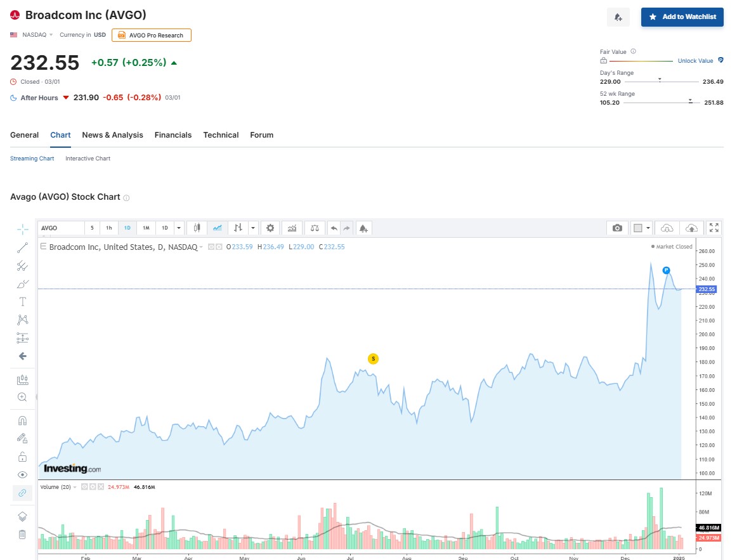Select the trend line drawing tool
The height and width of the screenshot is (560, 737).
click(23, 247)
